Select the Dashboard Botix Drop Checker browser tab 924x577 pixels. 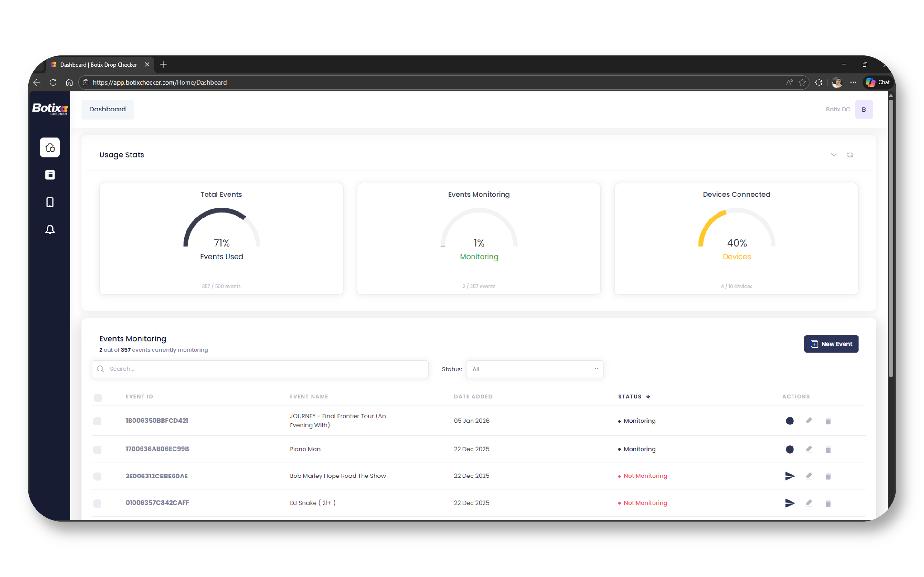pos(98,64)
